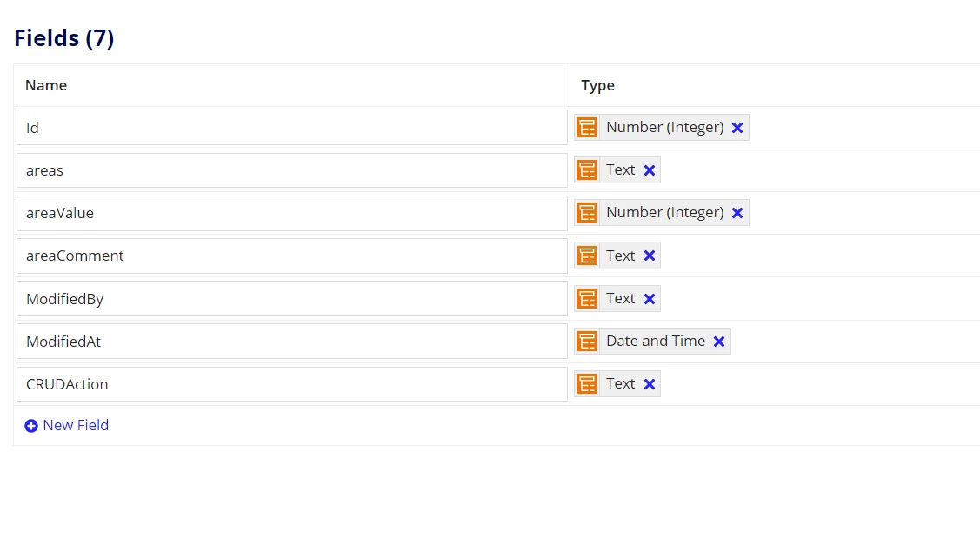
Task: Click the plus icon beside New Field
Action: click(31, 426)
